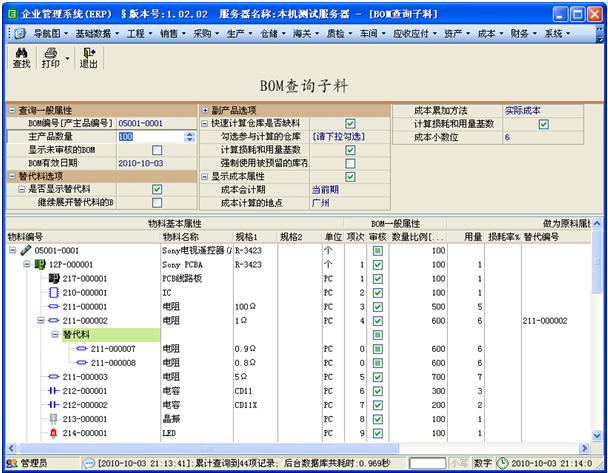
Task: Enable the 显示未审核的BOM checkbox
Action: 157,149
